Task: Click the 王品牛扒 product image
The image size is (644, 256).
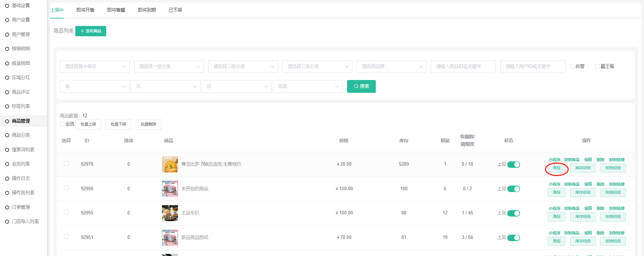Action: (x=170, y=213)
